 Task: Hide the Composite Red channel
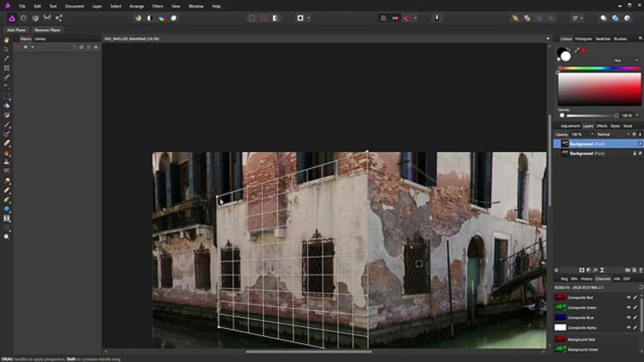(628, 298)
